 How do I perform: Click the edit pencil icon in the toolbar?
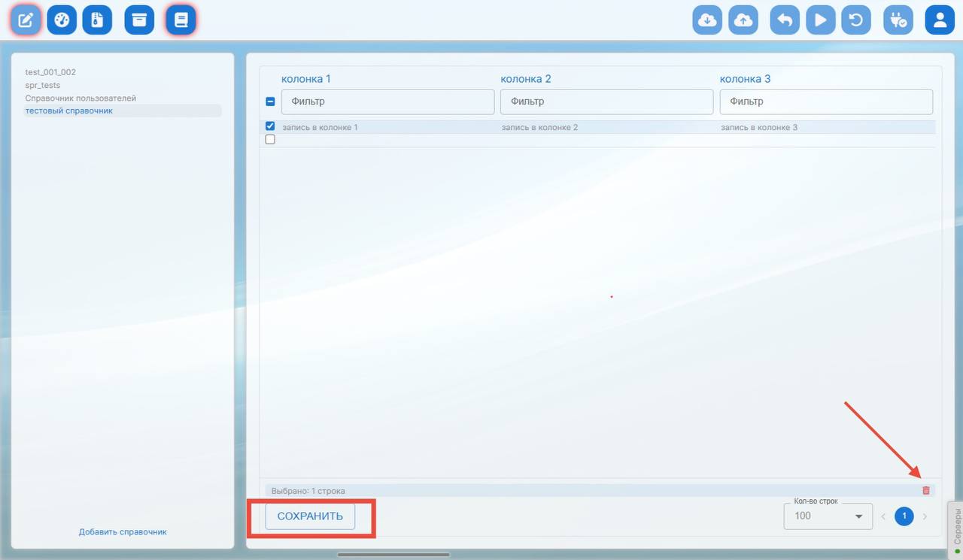pyautogui.click(x=26, y=20)
